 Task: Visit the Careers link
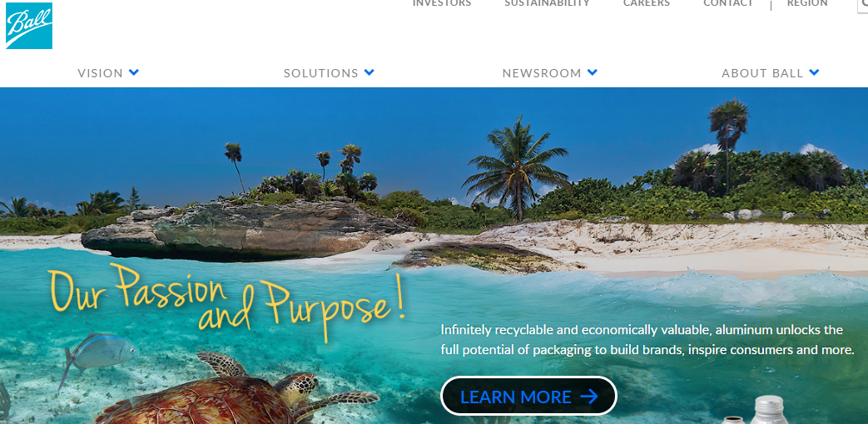(647, 3)
